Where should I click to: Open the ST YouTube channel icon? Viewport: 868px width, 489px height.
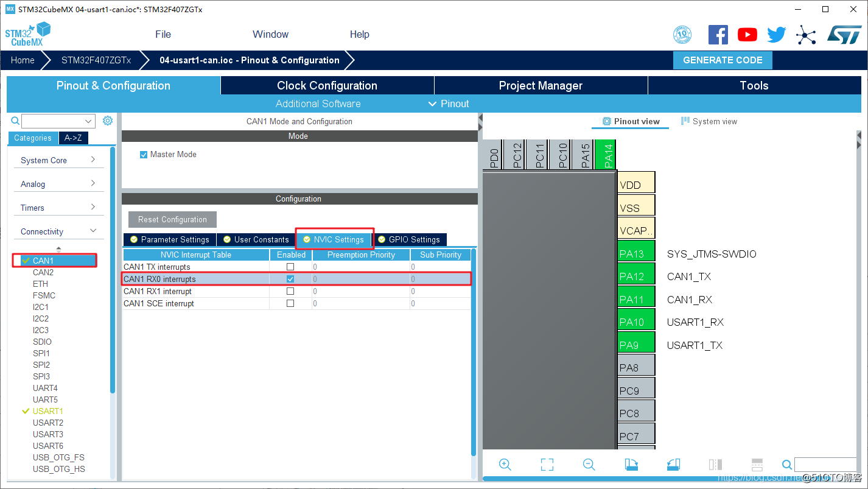(x=747, y=35)
